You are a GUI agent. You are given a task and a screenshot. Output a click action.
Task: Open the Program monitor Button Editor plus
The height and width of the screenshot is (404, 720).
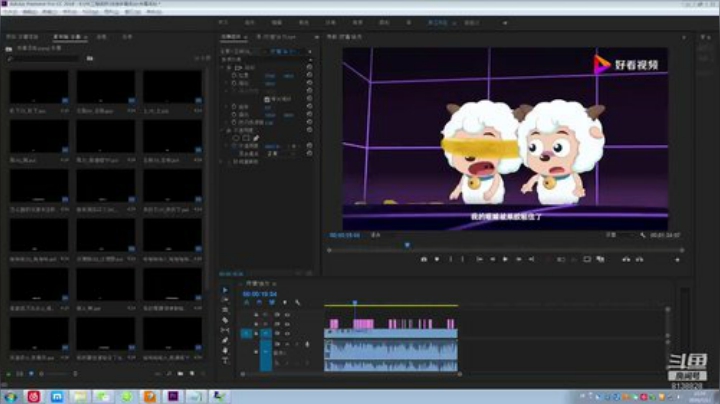pos(677,260)
